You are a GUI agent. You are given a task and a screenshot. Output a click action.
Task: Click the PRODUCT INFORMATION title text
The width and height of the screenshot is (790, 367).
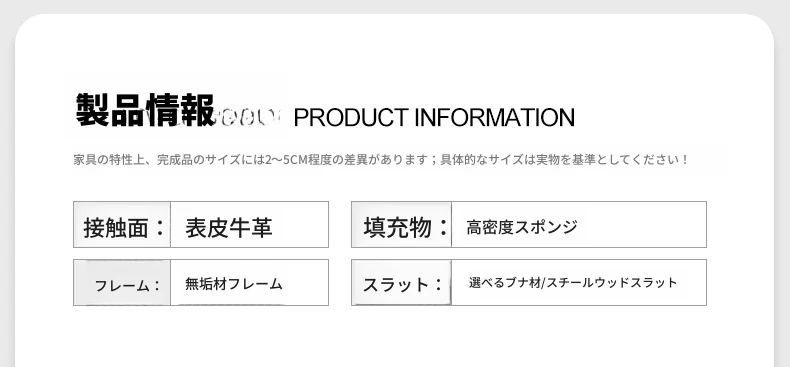coord(434,117)
